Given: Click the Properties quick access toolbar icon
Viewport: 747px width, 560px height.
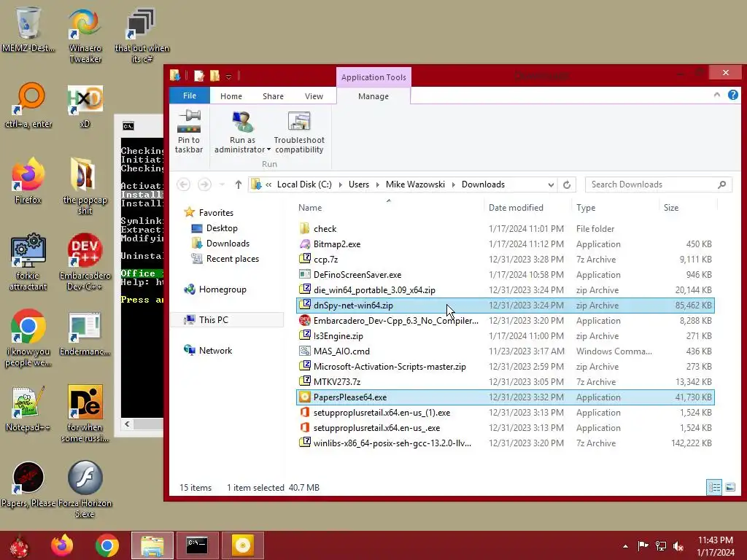Looking at the screenshot, I should [199, 76].
